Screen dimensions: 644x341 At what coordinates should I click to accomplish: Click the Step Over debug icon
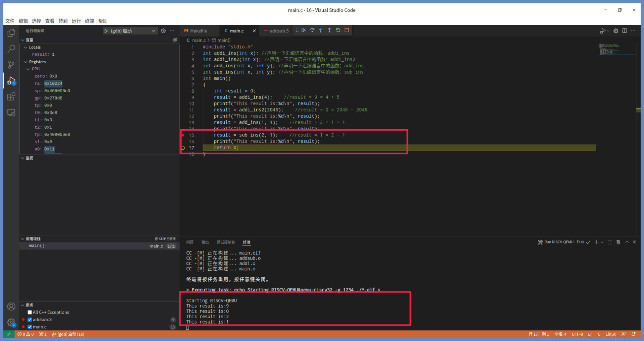[312, 30]
